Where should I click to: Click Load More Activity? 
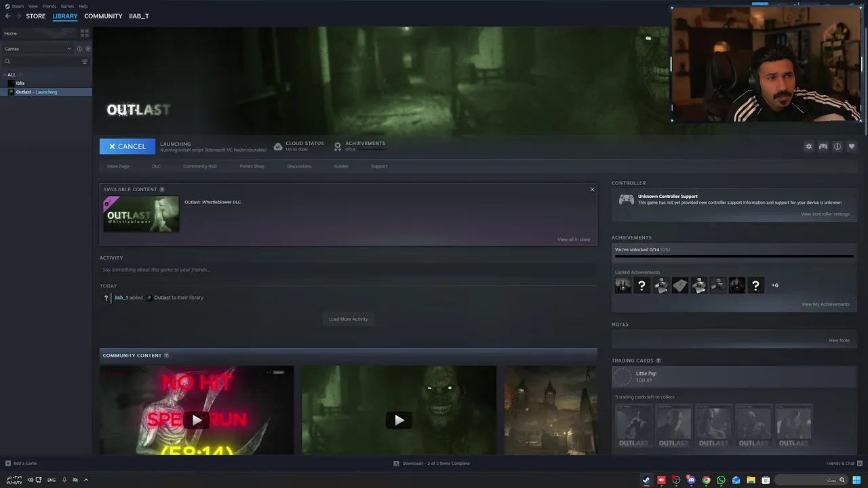[349, 319]
